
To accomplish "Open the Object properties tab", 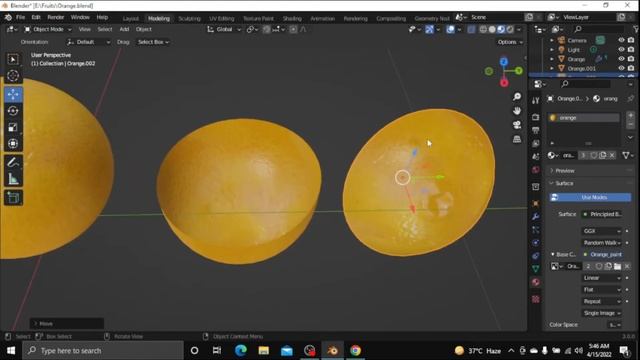I will click(x=536, y=203).
